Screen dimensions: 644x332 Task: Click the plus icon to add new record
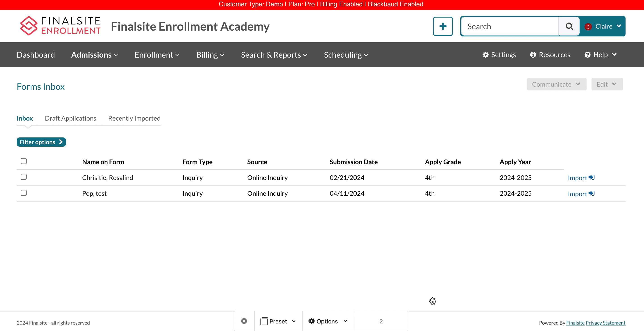pos(442,26)
